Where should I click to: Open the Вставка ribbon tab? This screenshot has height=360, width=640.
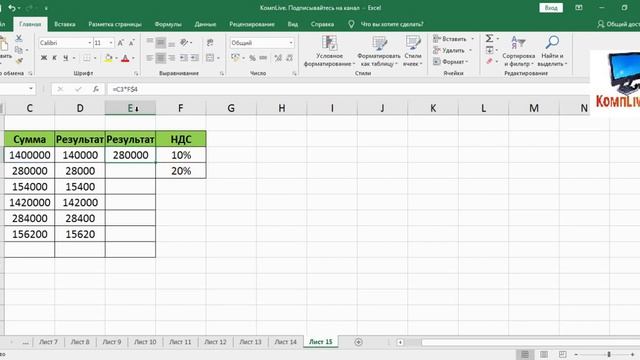(64, 24)
